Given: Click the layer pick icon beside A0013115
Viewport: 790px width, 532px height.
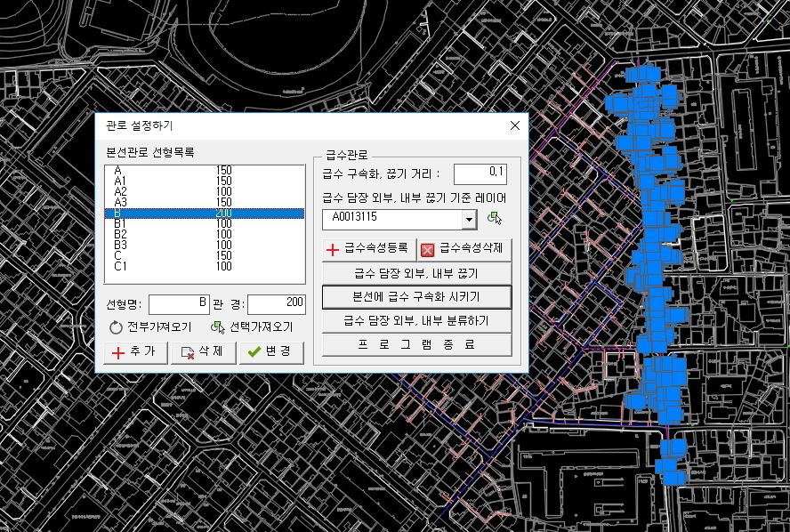Looking at the screenshot, I should (x=495, y=218).
